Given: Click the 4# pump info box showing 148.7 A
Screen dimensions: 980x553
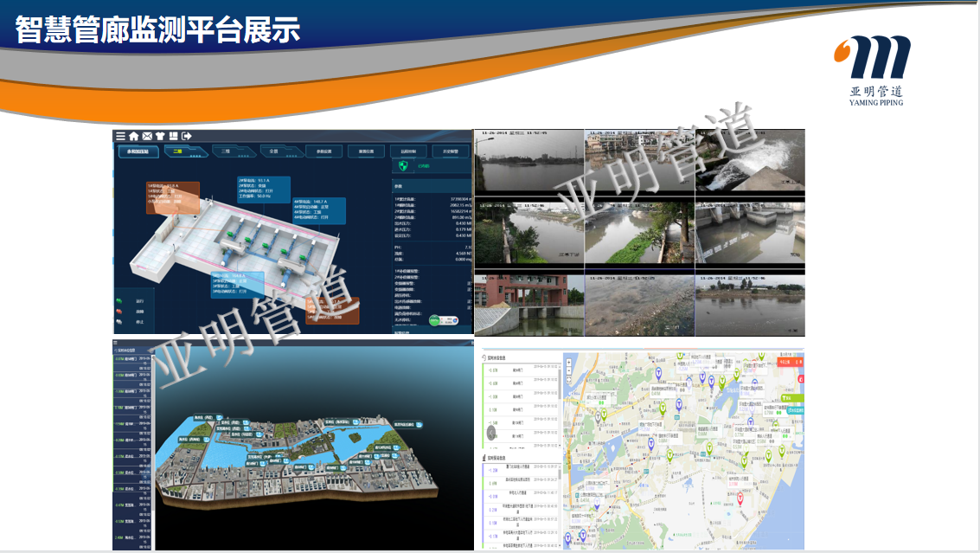Looking at the screenshot, I should click(x=319, y=210).
